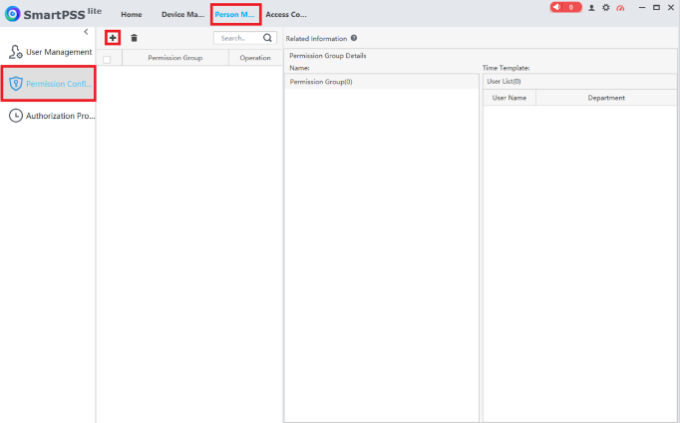This screenshot has height=423, width=680.
Task: Select the Person Management tab
Action: pyautogui.click(x=235, y=14)
